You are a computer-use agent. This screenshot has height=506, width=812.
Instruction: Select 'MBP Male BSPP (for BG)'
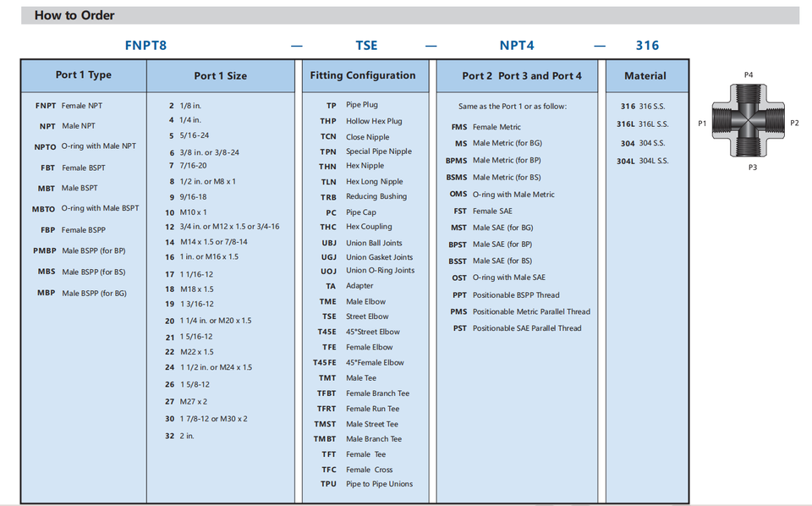pyautogui.click(x=82, y=293)
